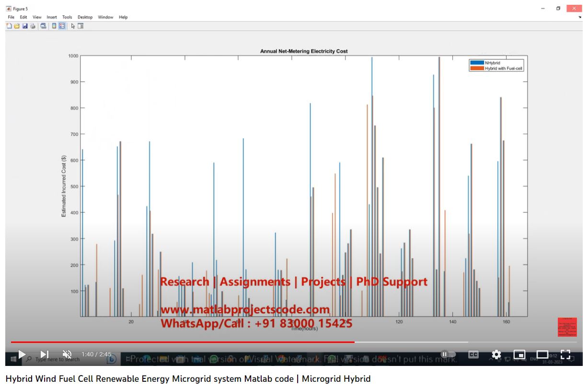Click the Save Figure floppy icon

[25, 26]
